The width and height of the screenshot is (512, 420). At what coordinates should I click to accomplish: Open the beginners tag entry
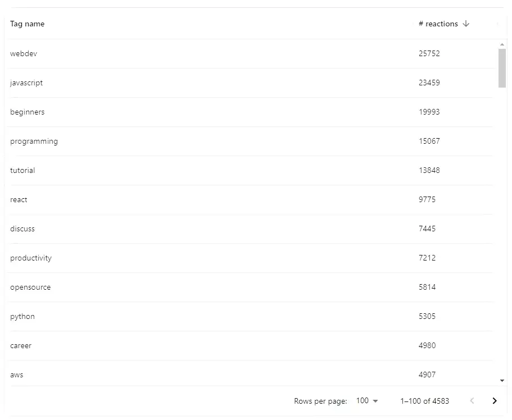28,112
